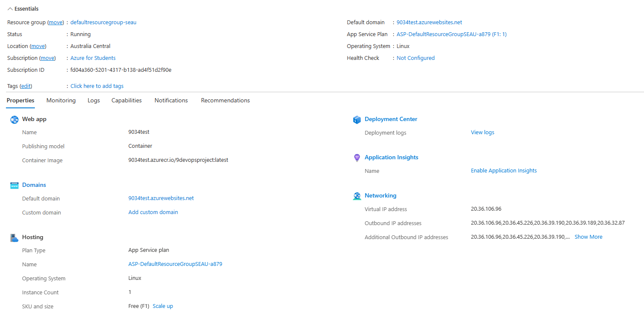Image resolution: width=644 pixels, height=316 pixels.
Task: Click move link next to Location
Action: coord(38,46)
